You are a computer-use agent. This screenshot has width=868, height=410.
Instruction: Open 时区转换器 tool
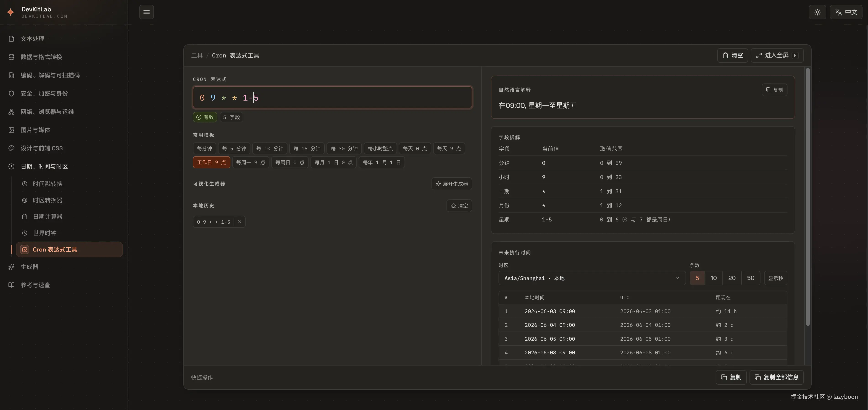[69, 200]
